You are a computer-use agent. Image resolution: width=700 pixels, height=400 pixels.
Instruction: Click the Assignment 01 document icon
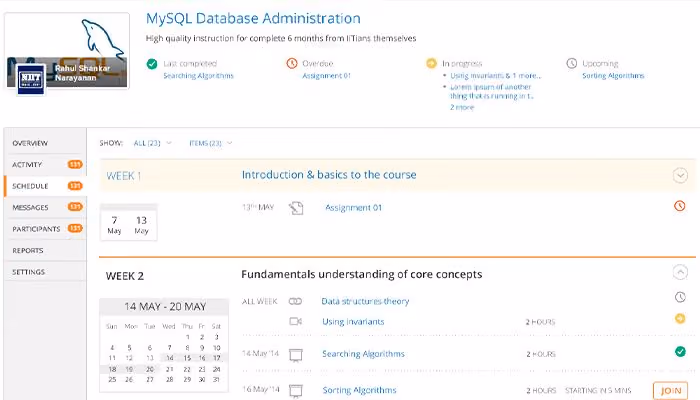296,208
